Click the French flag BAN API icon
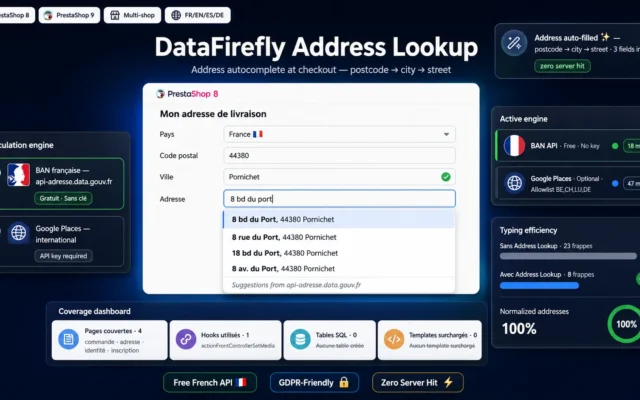The image size is (640, 400). [514, 146]
